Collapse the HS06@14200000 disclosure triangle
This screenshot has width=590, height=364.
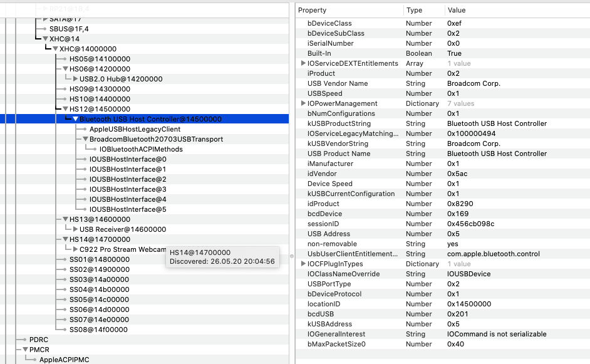click(x=65, y=69)
